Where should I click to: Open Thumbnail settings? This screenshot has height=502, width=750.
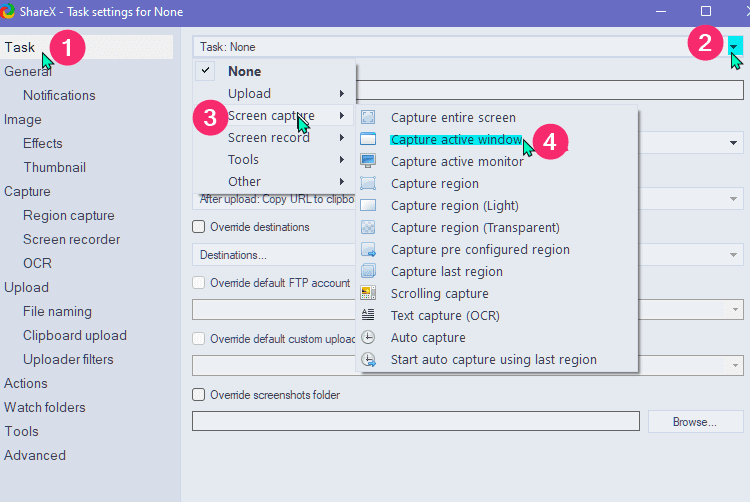tap(55, 167)
